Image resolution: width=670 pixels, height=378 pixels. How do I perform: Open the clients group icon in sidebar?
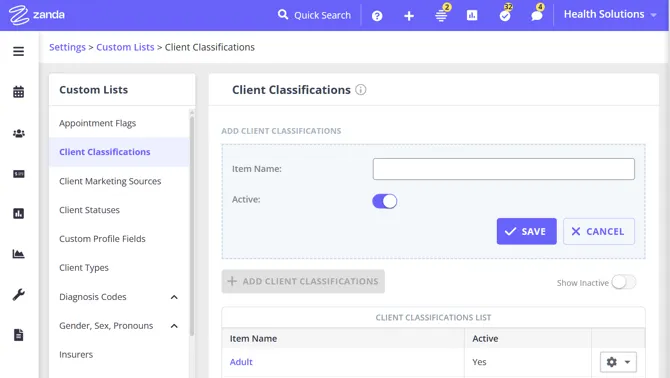(x=18, y=133)
